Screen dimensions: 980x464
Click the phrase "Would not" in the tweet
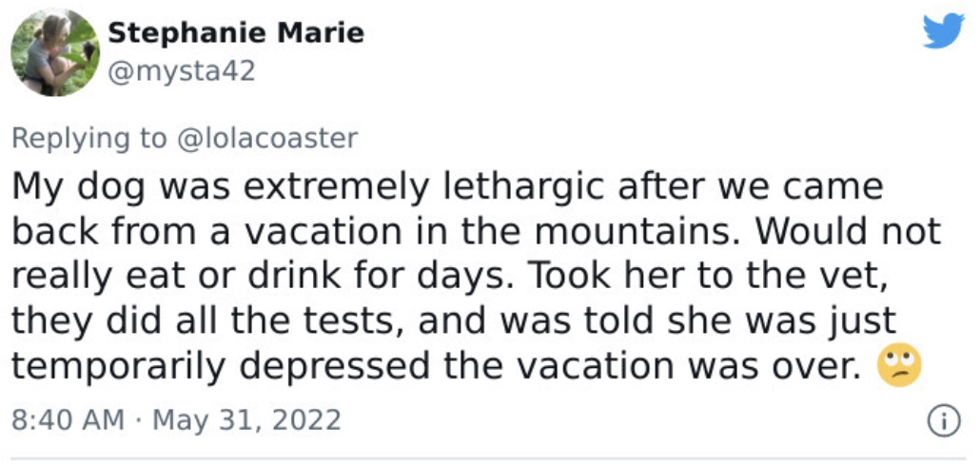(846, 232)
